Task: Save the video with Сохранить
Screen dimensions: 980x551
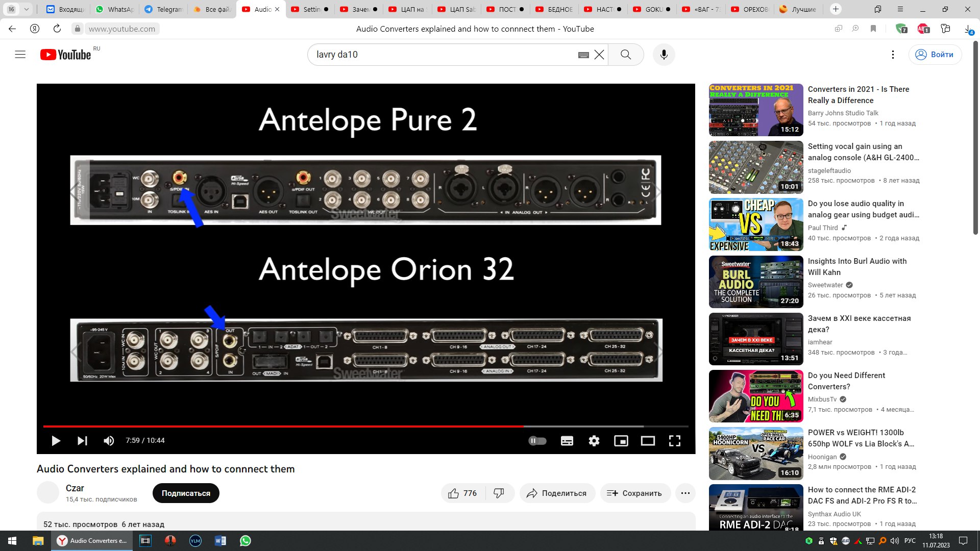Action: [x=635, y=493]
